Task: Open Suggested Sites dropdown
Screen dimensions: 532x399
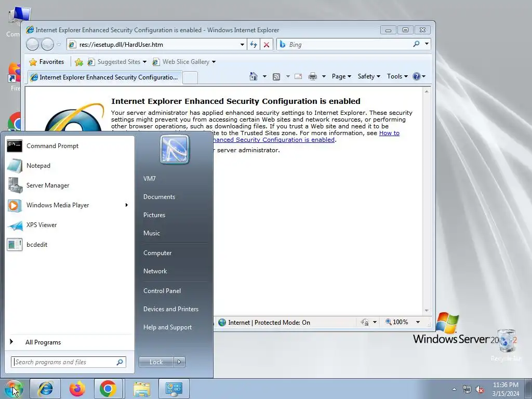Action: pos(117,62)
